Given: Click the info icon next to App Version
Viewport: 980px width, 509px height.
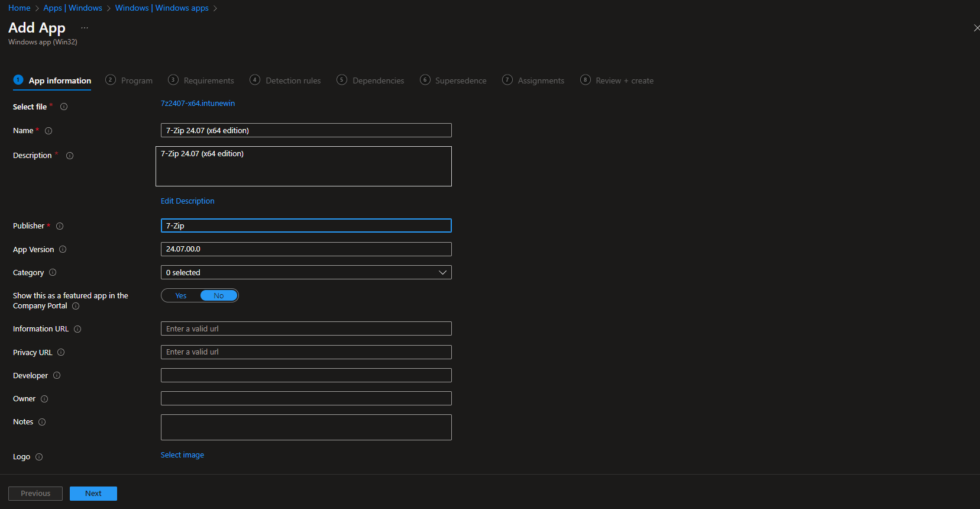Looking at the screenshot, I should (63, 249).
